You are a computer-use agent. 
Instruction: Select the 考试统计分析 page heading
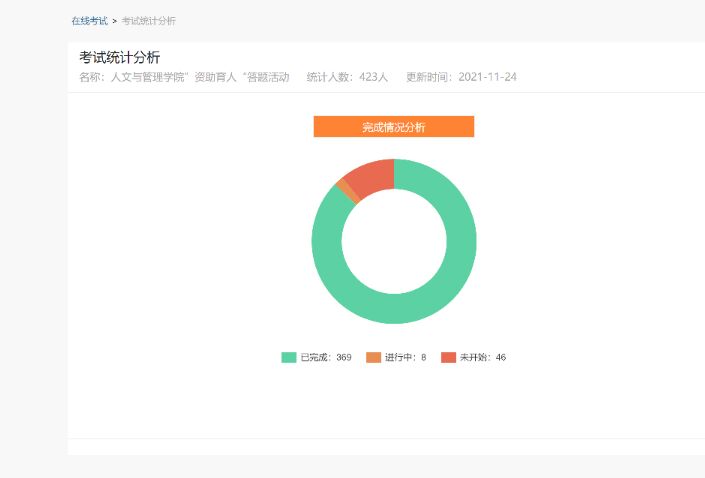[x=119, y=57]
